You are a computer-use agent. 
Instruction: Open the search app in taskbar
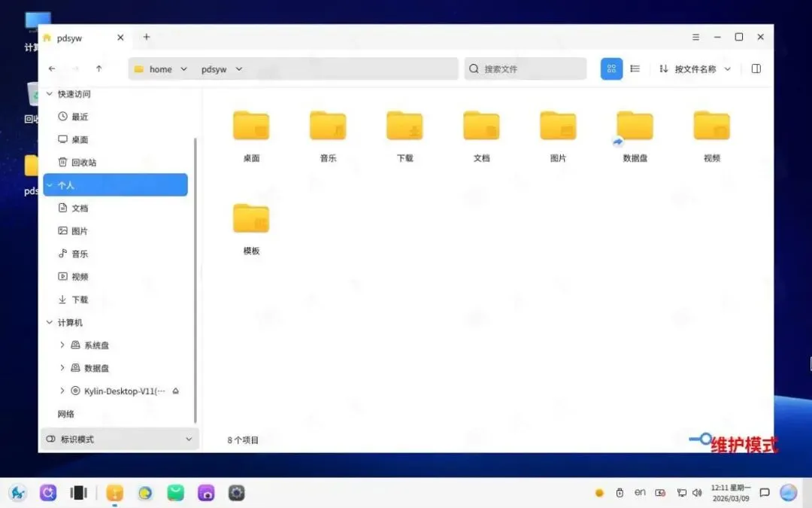pos(48,492)
